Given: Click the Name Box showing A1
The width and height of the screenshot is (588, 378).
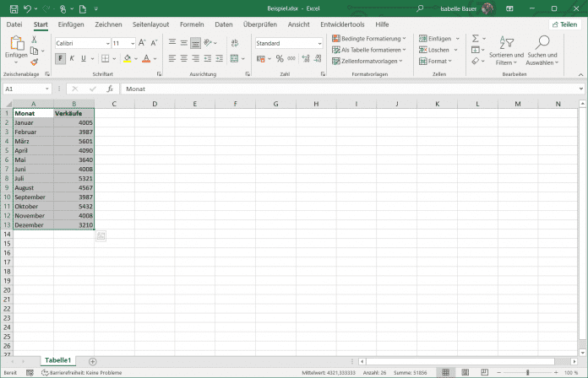Looking at the screenshot, I should coord(25,89).
